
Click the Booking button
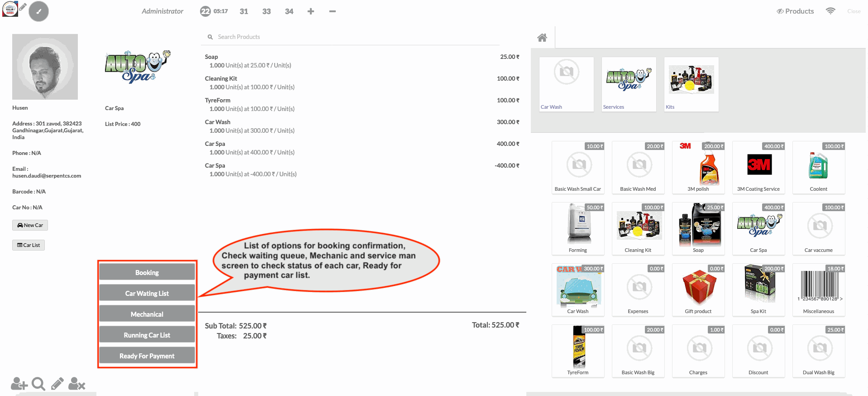147,272
